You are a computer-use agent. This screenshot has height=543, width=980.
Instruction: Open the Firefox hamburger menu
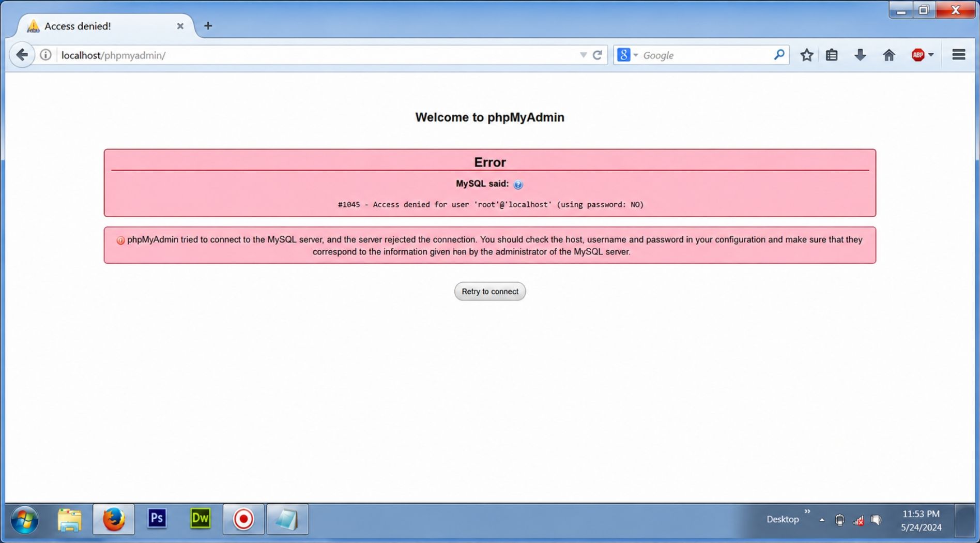click(959, 55)
